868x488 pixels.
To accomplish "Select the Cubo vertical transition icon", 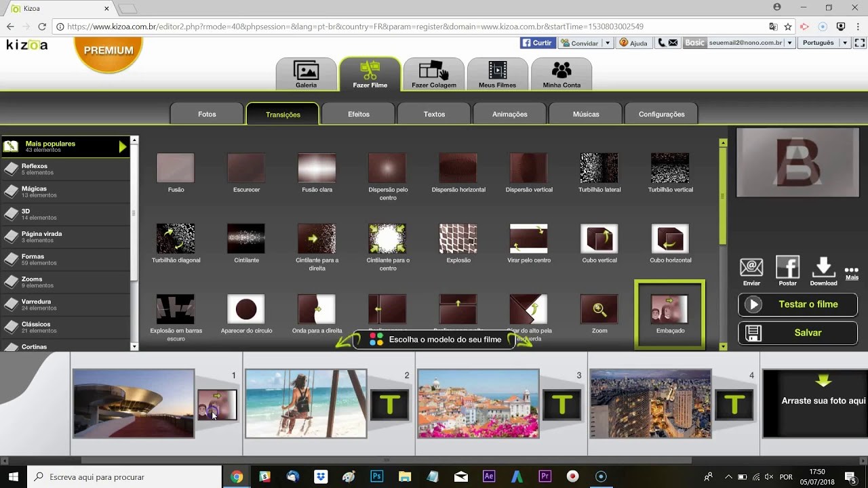I will pos(599,239).
